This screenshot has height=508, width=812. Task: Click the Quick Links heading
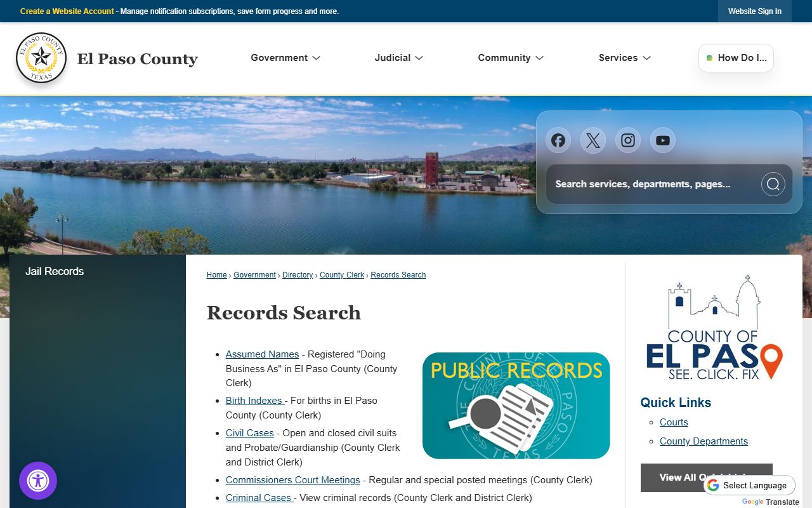click(676, 403)
